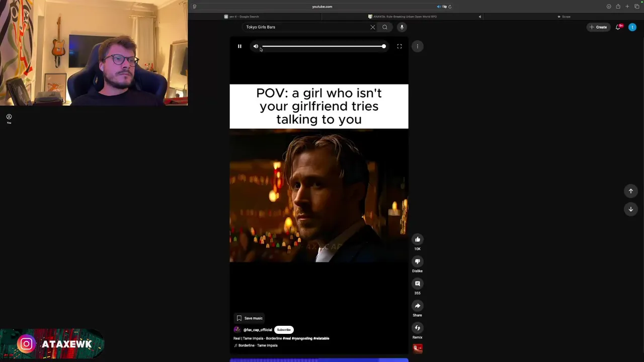Screen dimensions: 644x362
Task: Switch to the Scope tab
Action: click(563, 17)
